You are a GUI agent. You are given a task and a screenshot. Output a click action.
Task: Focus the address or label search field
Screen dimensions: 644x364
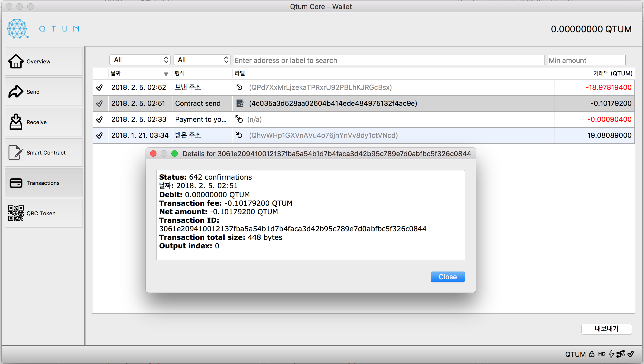(389, 60)
